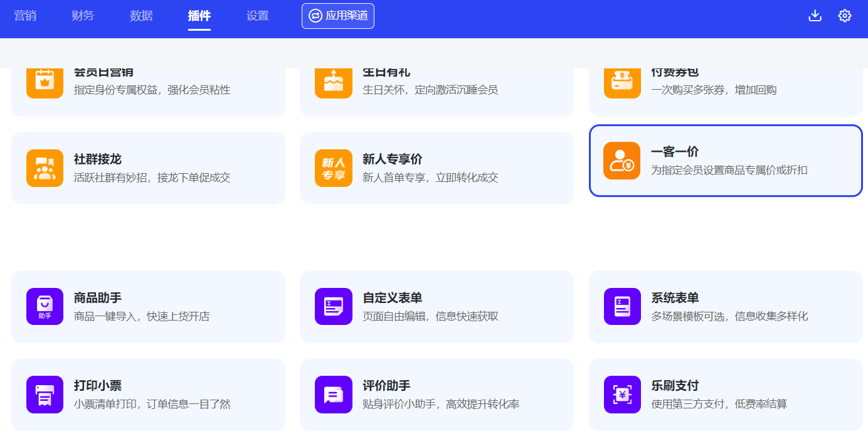
Task: Open the 自定义表单 plugin title
Action: click(x=393, y=298)
